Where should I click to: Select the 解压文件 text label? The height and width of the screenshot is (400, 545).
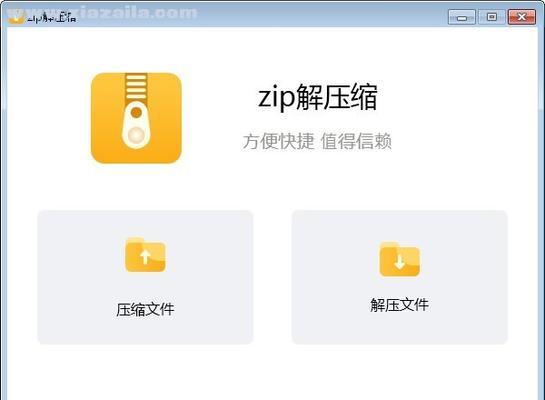click(x=400, y=305)
